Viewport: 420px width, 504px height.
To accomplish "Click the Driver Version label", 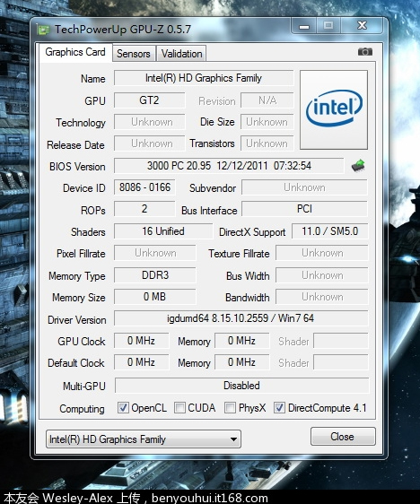I will pos(77,320).
